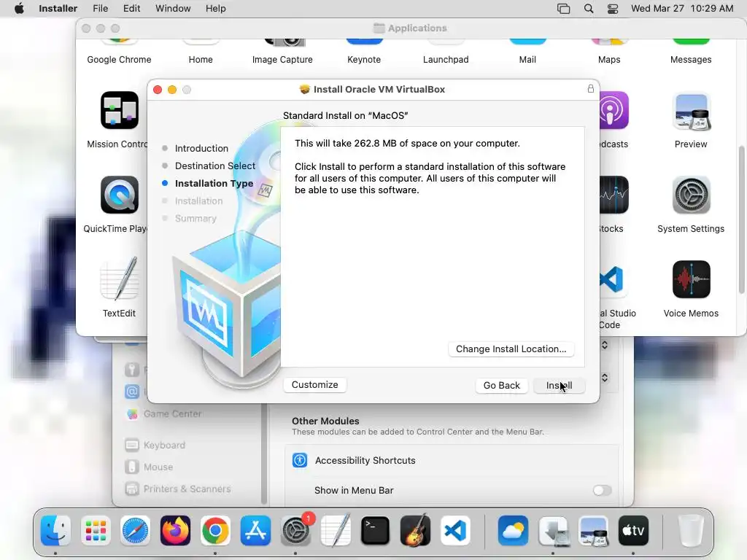747x560 pixels.
Task: Open GarageBand from the Dock
Action: [x=415, y=531]
